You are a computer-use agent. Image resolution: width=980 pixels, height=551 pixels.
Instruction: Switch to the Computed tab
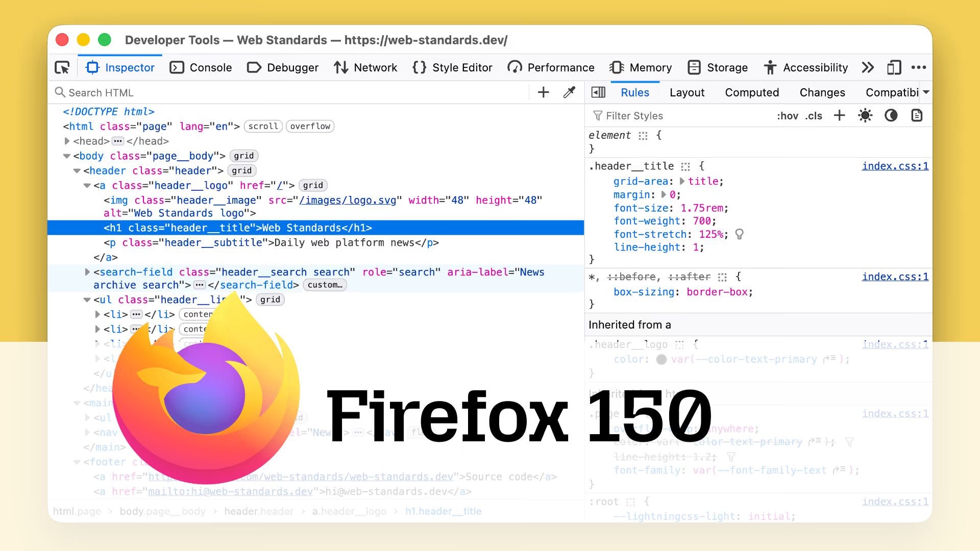coord(752,92)
